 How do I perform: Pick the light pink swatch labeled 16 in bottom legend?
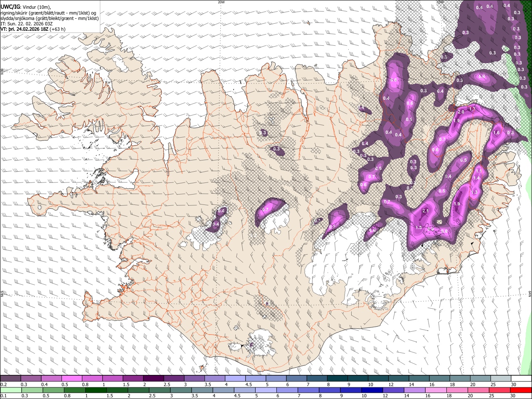tap(436, 390)
